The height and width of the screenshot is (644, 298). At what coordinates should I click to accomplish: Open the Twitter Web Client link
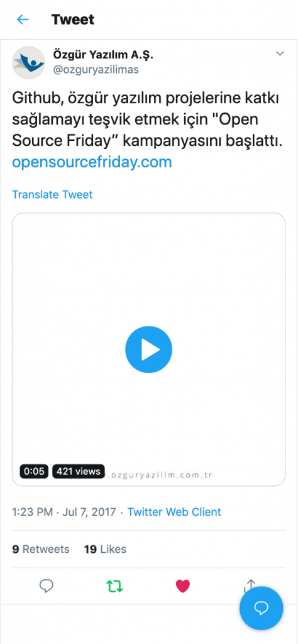tap(174, 512)
